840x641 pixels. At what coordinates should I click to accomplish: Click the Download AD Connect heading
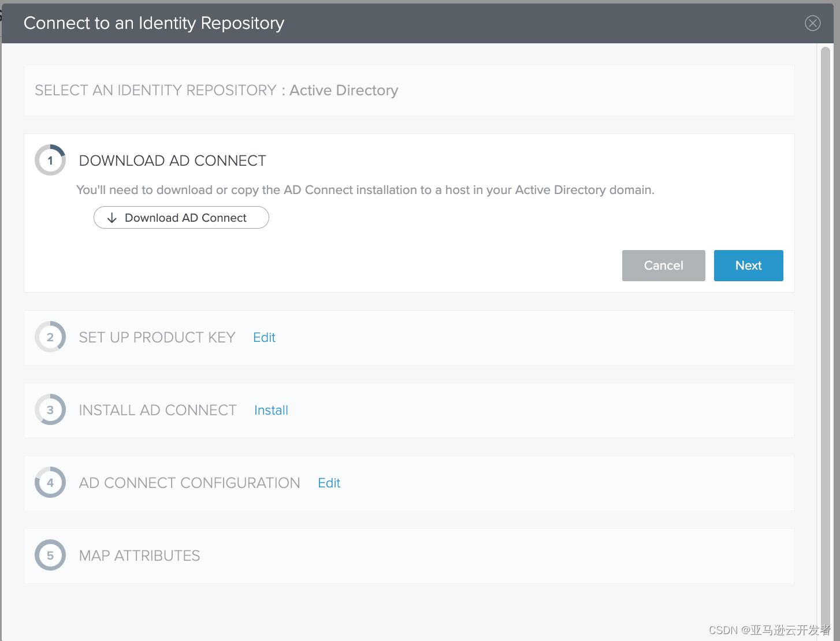(x=172, y=161)
